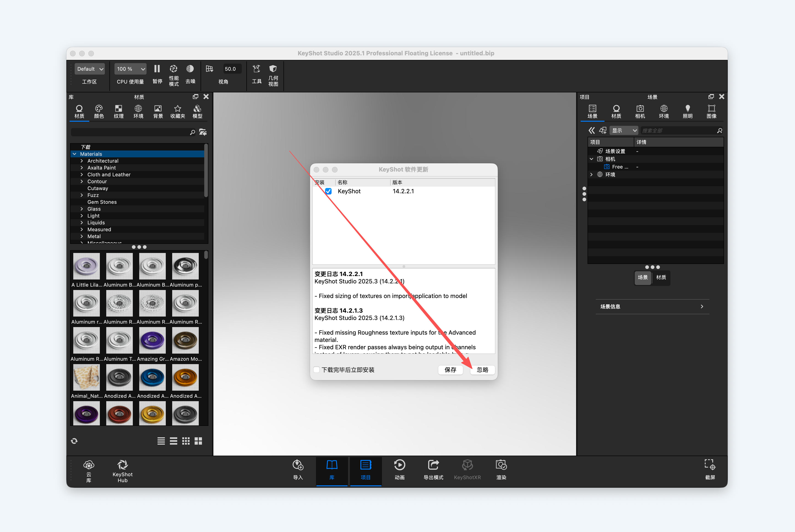Click the Animation icon in bottom toolbar
The width and height of the screenshot is (795, 532).
399,465
